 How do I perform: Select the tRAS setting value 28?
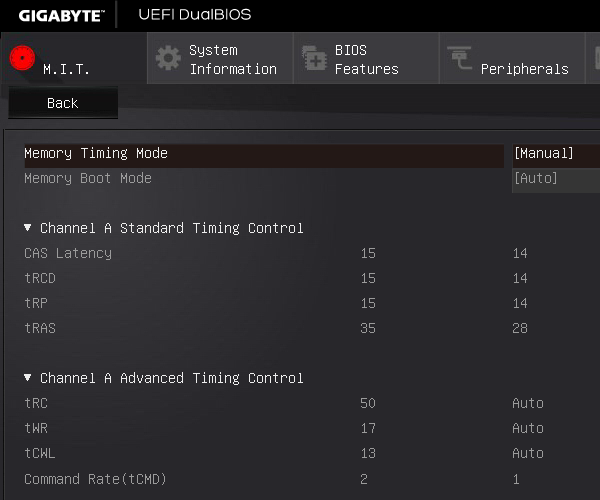[x=520, y=328]
